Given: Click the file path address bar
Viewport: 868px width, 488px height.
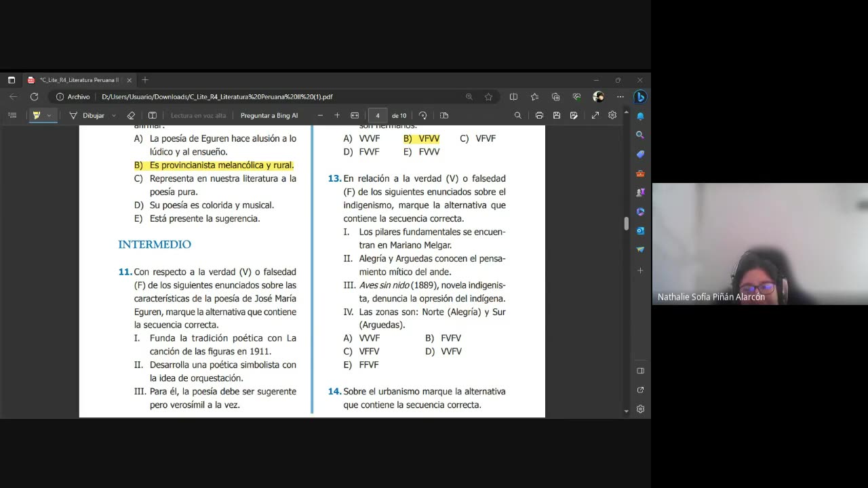Looking at the screenshot, I should [x=217, y=97].
